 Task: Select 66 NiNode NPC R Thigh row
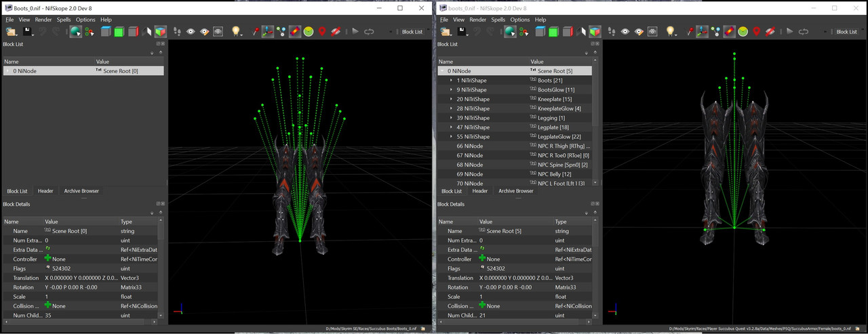[x=515, y=146]
